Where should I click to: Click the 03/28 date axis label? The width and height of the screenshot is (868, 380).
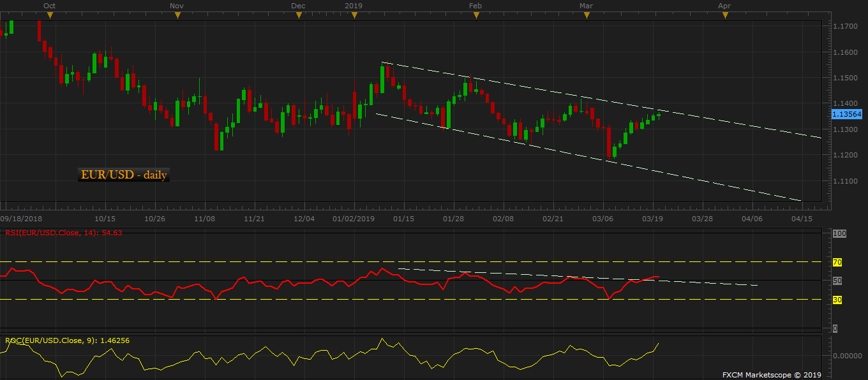(702, 218)
